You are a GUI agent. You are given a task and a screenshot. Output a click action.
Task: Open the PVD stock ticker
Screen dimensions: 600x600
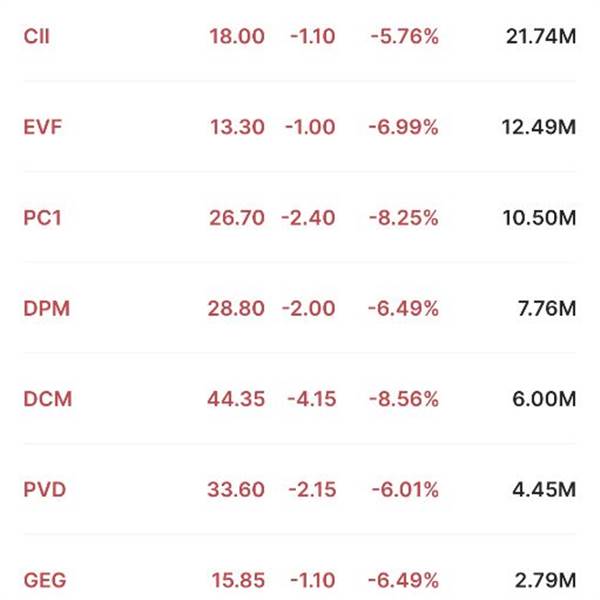[x=43, y=490]
